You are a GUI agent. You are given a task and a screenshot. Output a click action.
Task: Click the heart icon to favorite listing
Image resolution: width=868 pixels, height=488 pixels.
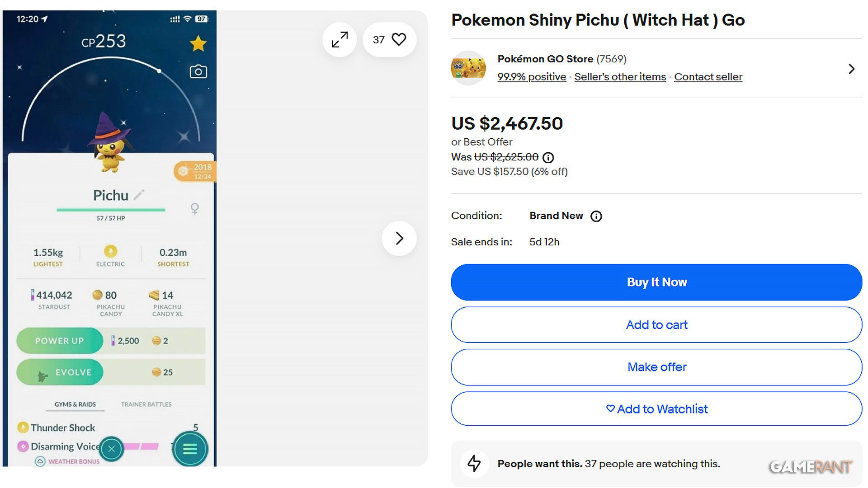click(399, 39)
